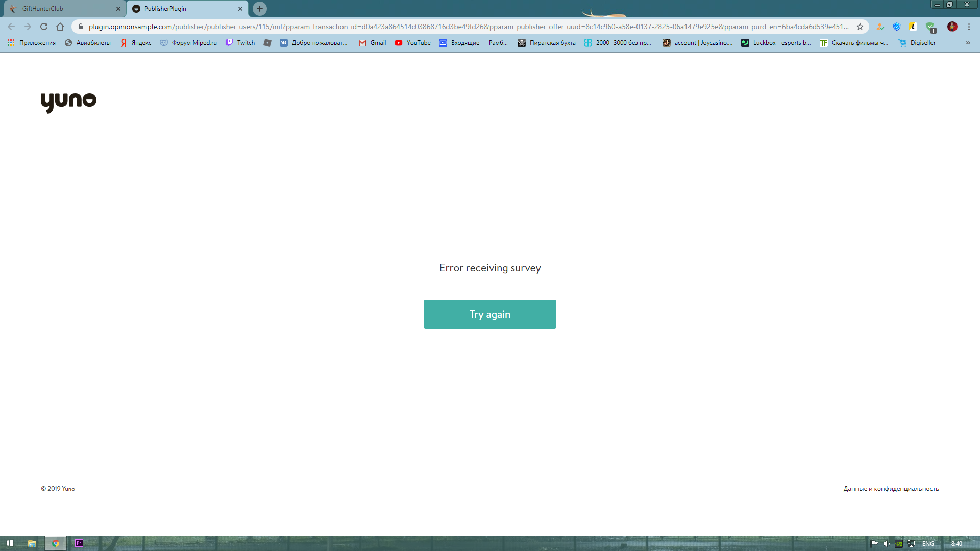
Task: Click the yellow extension icon
Action: tap(913, 27)
